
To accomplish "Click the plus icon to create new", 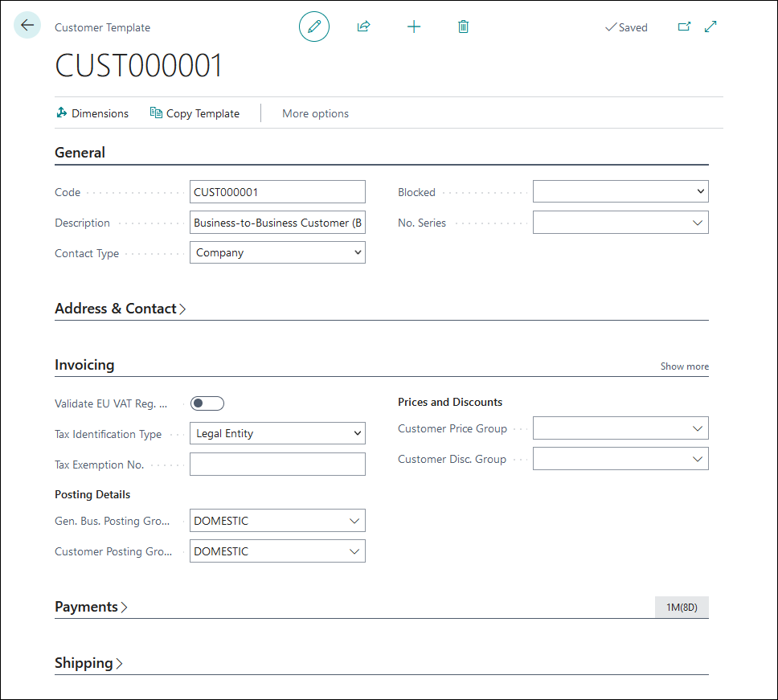I will pyautogui.click(x=414, y=27).
